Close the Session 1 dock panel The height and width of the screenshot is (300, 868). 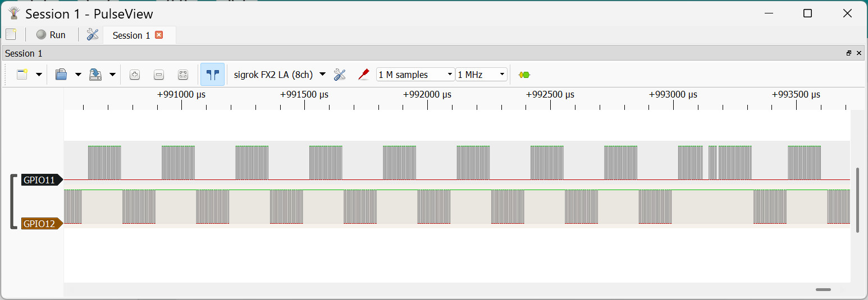tap(859, 53)
